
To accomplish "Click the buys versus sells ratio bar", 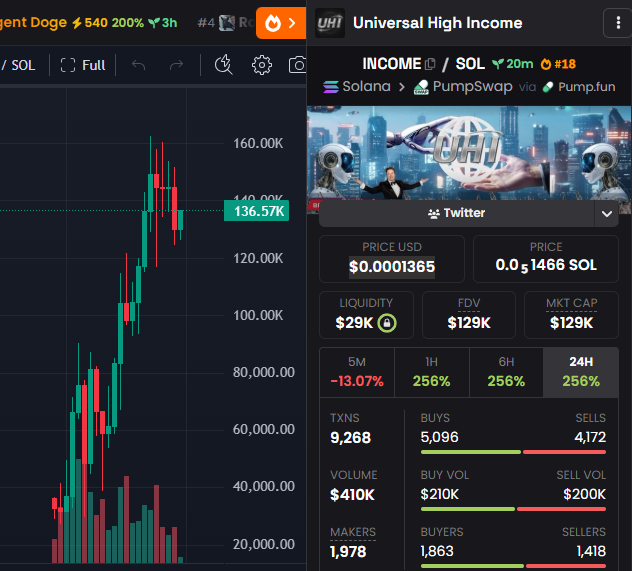I will pyautogui.click(x=513, y=452).
